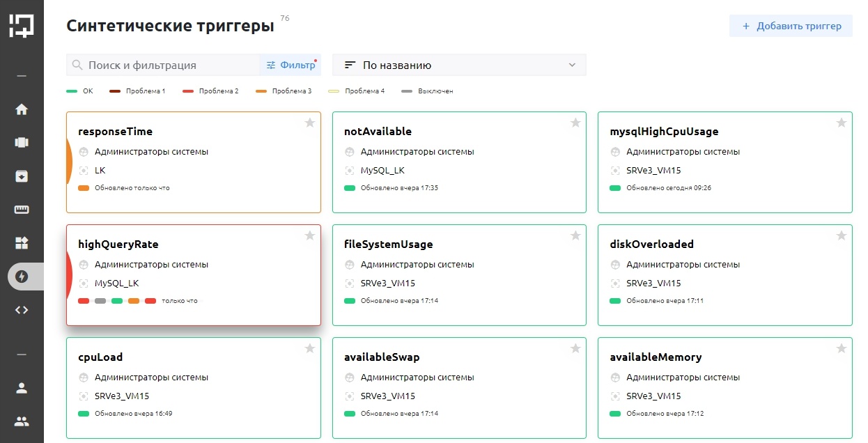868x443 pixels.
Task: Open the widgets icon in sidebar
Action: [22, 243]
